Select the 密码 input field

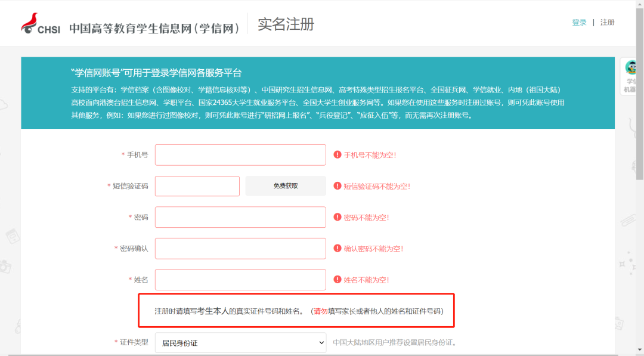coord(240,217)
